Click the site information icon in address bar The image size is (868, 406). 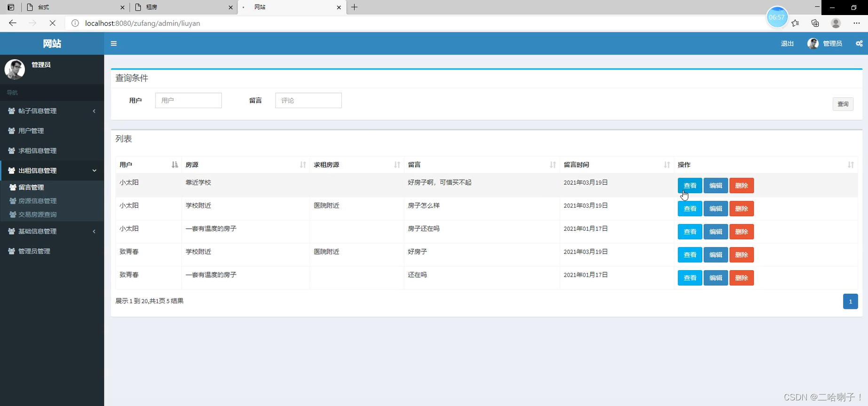tap(75, 23)
